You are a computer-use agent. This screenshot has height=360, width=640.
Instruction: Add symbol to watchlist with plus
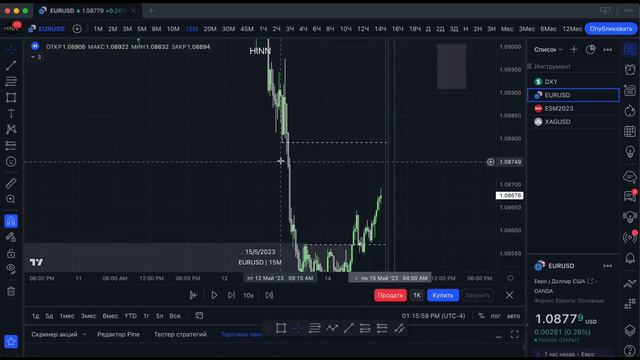574,49
